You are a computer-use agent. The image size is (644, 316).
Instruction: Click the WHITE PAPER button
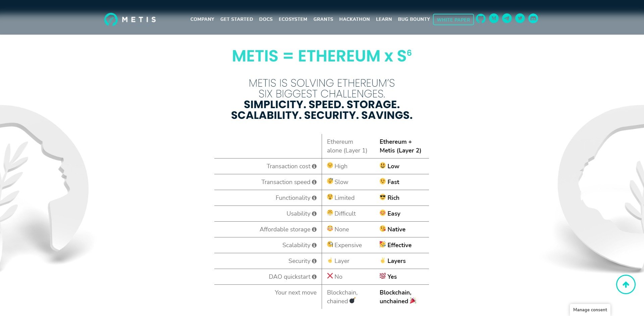(453, 19)
